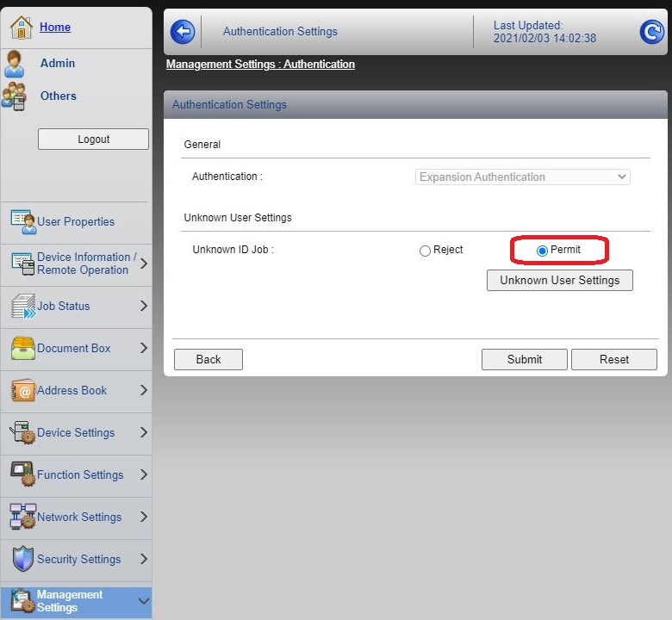The image size is (672, 620).
Task: Click the blue back arrow icon
Action: 183,32
